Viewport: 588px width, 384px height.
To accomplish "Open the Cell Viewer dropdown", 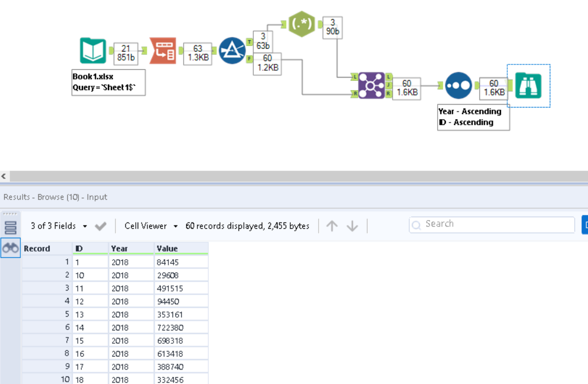I will coord(146,225).
